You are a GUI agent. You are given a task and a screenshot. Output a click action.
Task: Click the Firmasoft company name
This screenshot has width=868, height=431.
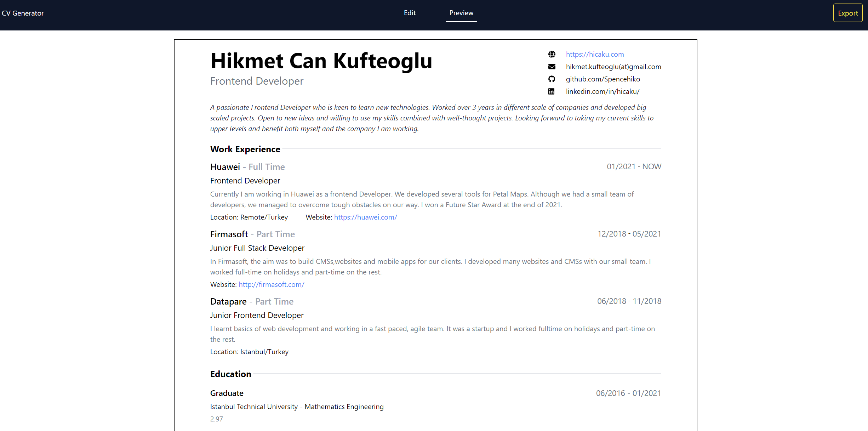pos(229,234)
